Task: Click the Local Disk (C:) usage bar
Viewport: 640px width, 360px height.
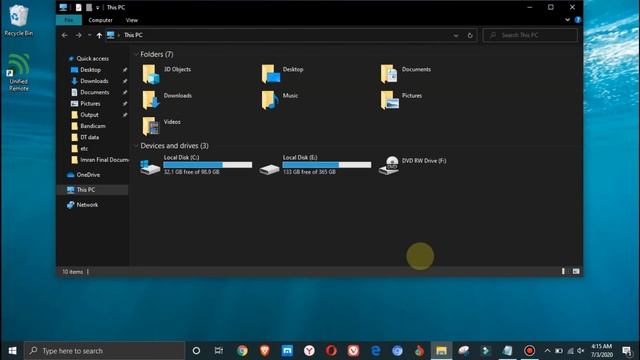Action: tap(207, 165)
